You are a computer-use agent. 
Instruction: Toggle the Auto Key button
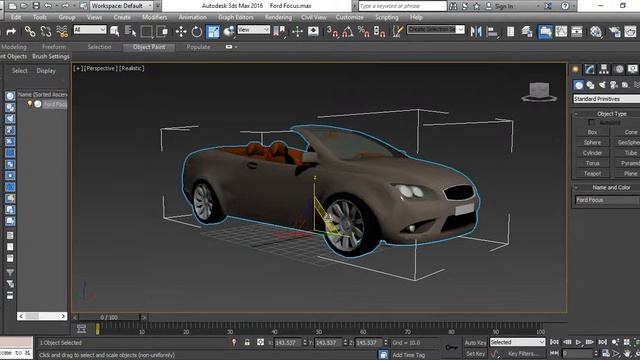coord(475,343)
